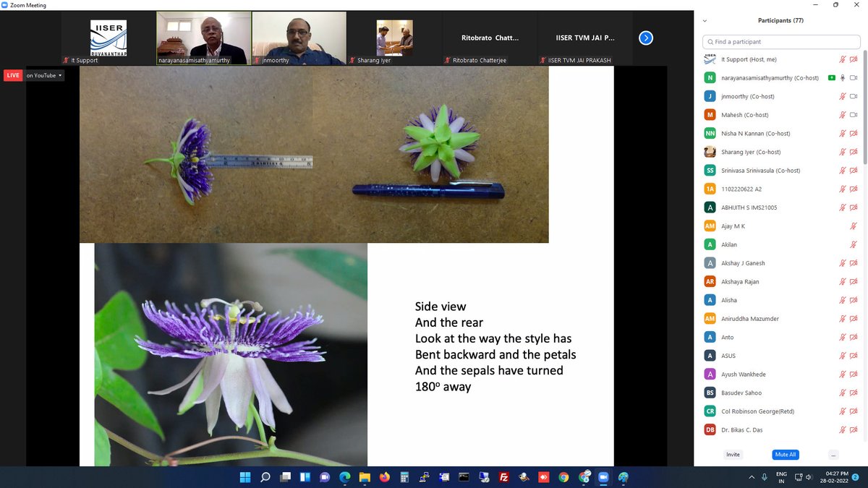Viewport: 868px width, 488px height.
Task: Click the blue Zoom app icon in the taskbar
Action: click(603, 477)
